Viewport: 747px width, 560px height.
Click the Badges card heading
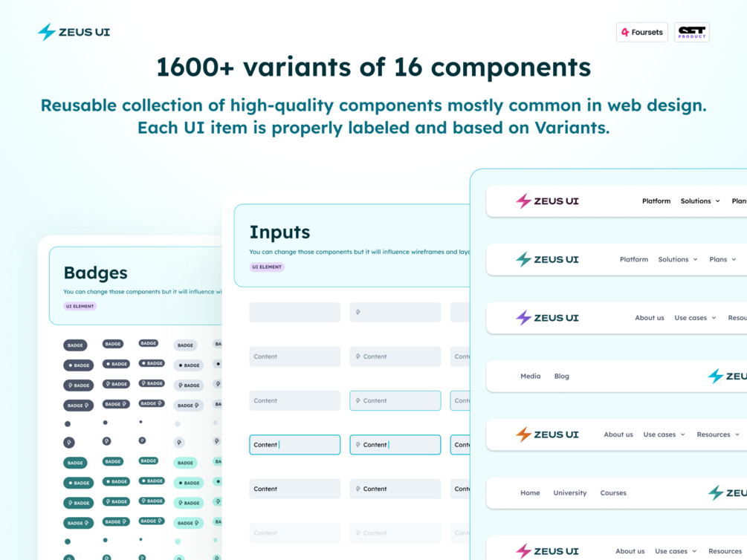coord(96,273)
